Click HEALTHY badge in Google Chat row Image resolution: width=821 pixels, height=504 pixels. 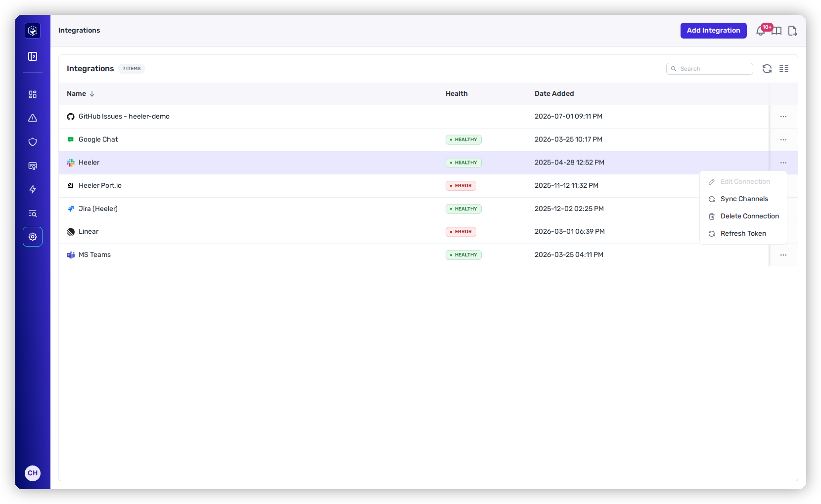click(463, 140)
